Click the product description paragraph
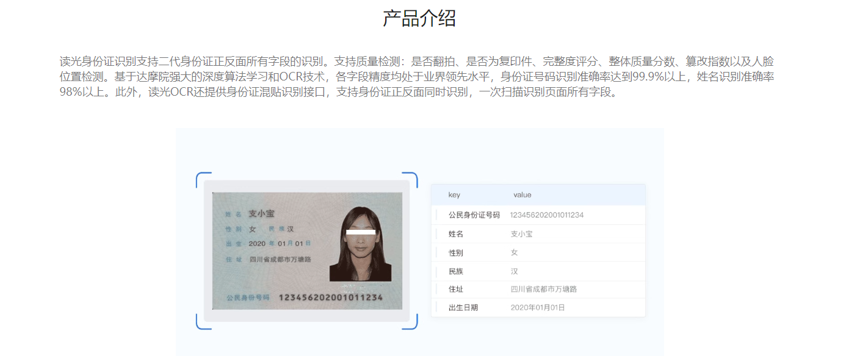Viewport: 868px width, 356px height. point(417,77)
